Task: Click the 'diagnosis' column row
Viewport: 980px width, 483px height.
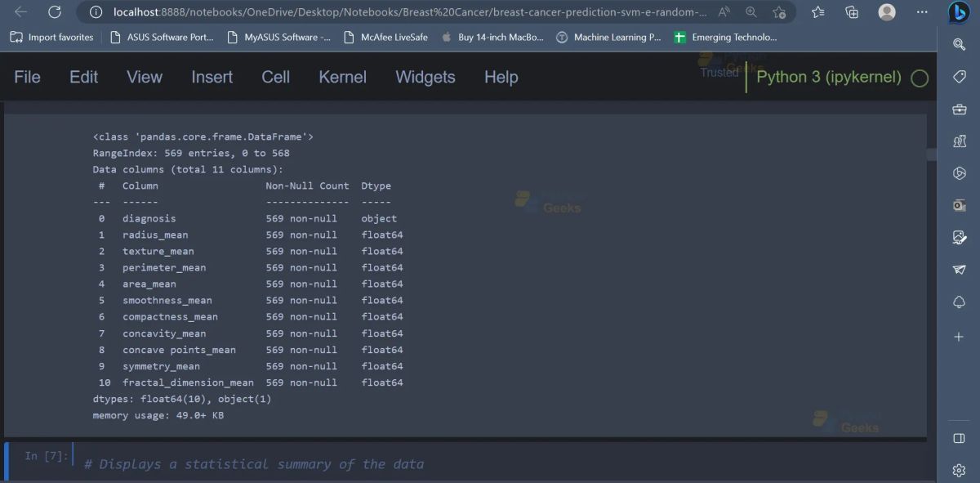Action: [248, 218]
